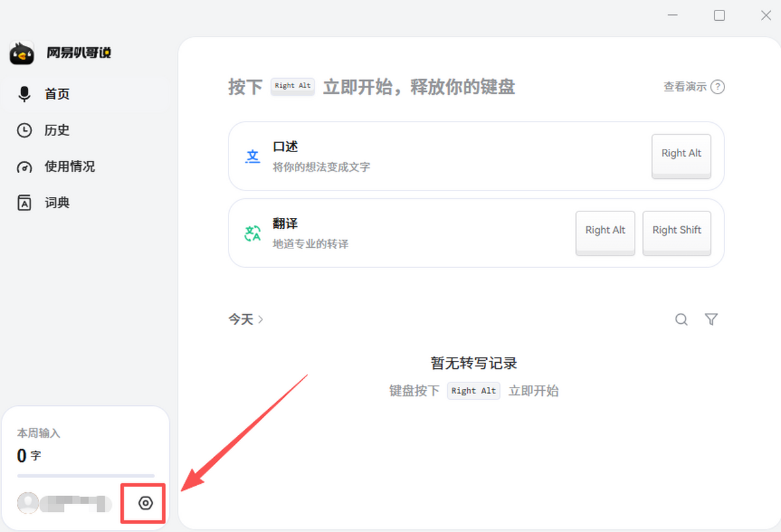
Task: Expand the 今天 records section
Action: tap(245, 319)
